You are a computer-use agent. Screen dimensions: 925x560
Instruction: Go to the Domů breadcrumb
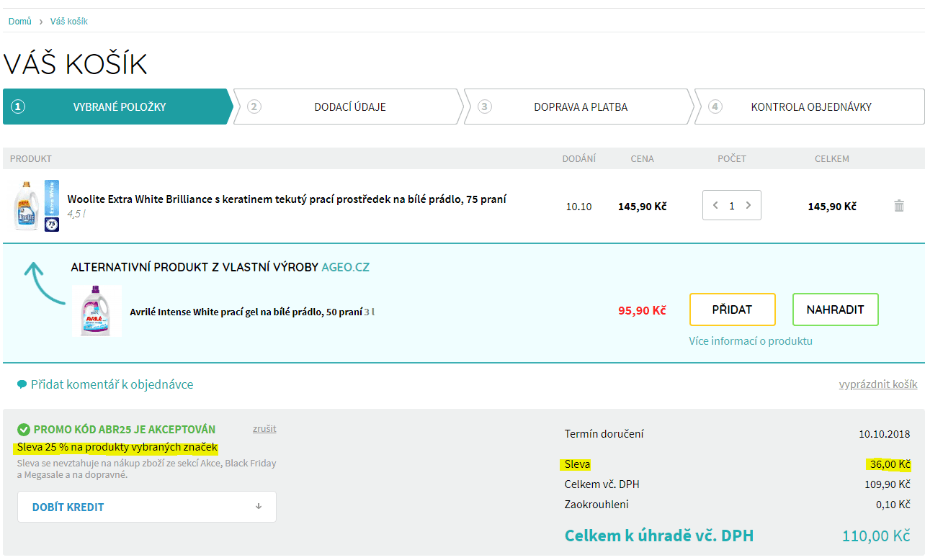[x=20, y=22]
